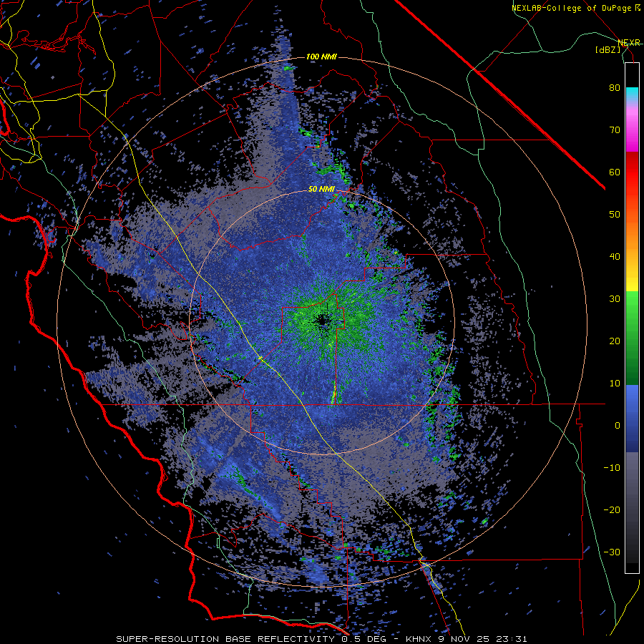
Task: Click the -20 value on the dBZ scale
Action: (612, 510)
